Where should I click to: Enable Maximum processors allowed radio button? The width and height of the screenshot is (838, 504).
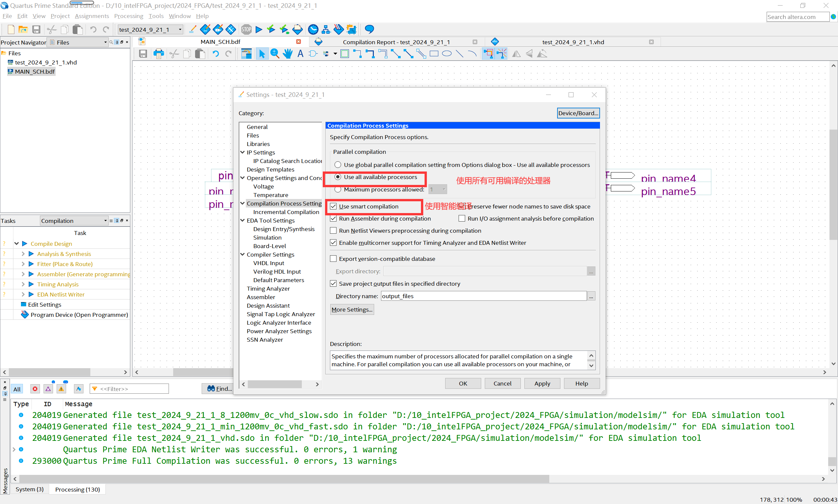(x=337, y=189)
